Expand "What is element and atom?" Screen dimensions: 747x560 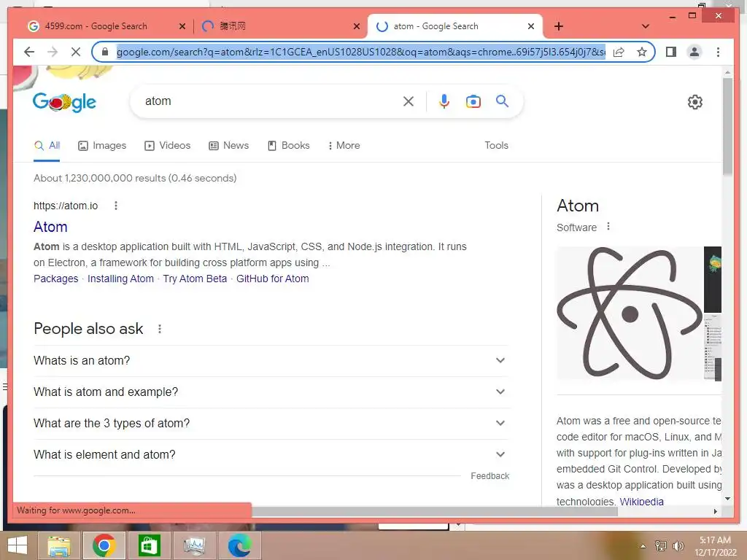point(271,455)
